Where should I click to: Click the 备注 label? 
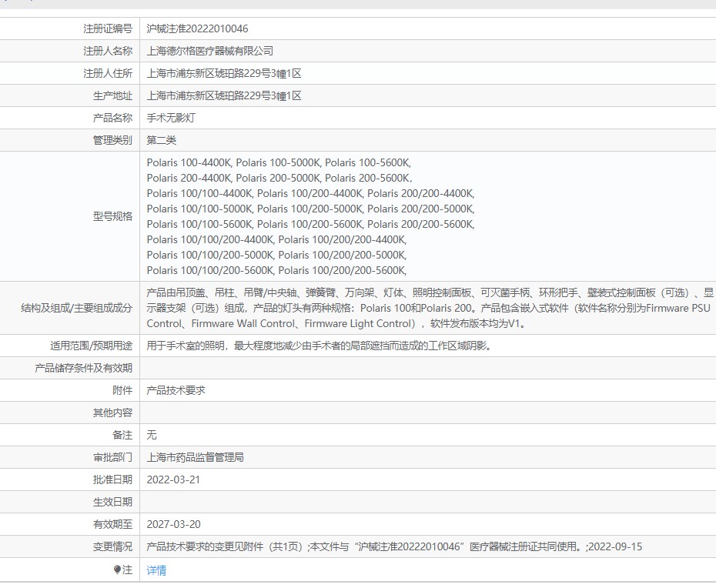point(122,436)
